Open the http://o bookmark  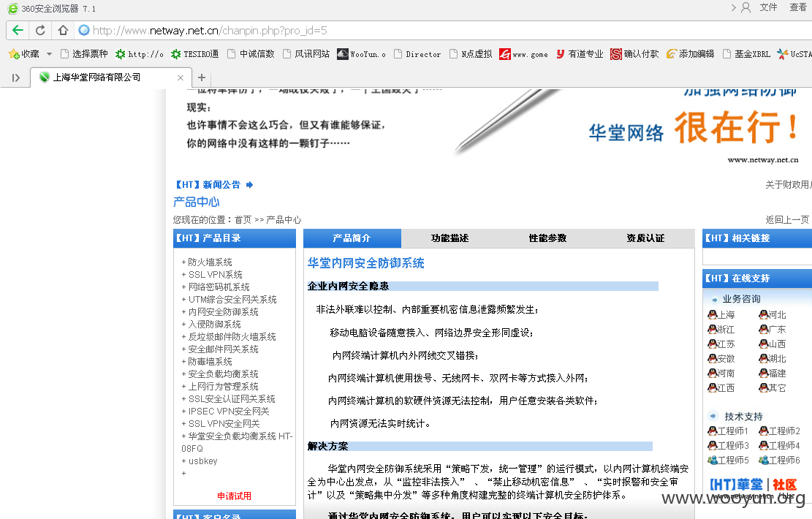click(x=140, y=54)
